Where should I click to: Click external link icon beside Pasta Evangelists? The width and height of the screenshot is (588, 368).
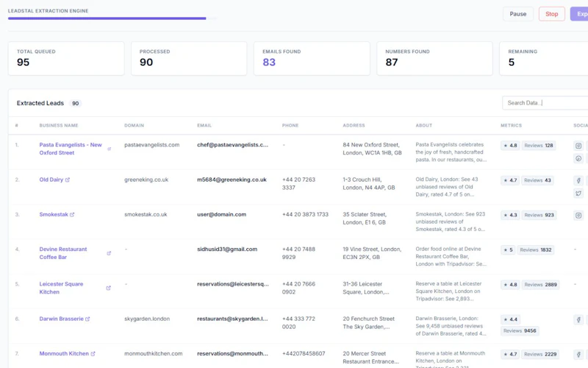pyautogui.click(x=109, y=149)
